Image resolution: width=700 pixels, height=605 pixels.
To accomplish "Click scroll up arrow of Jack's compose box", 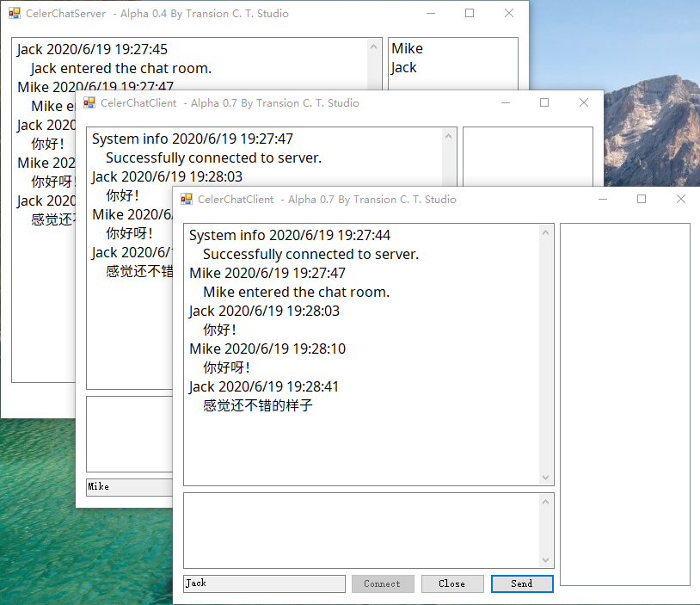I will click(x=545, y=502).
